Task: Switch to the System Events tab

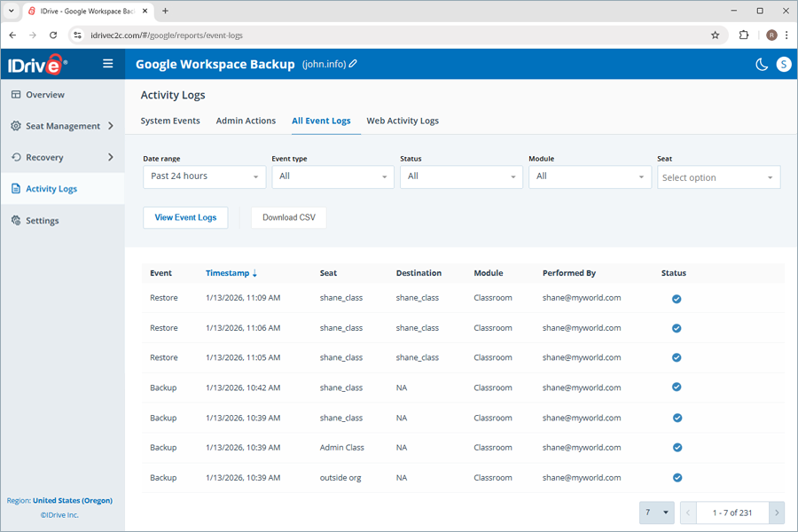Action: coord(170,121)
